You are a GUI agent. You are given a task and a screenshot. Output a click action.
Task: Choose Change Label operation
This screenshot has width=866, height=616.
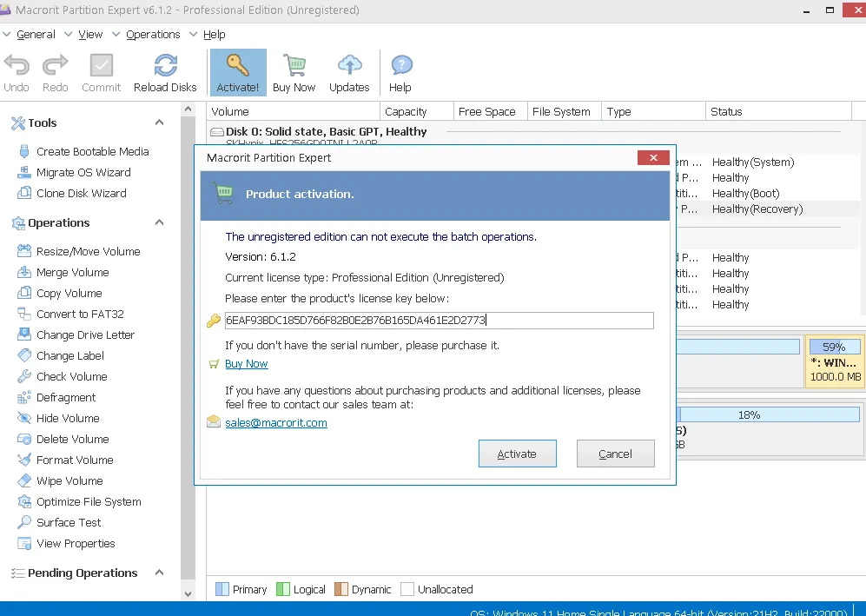pos(61,356)
